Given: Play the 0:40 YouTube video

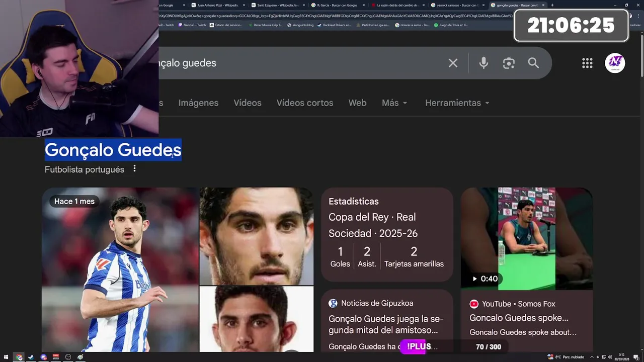Looking at the screenshot, I should pyautogui.click(x=527, y=239).
